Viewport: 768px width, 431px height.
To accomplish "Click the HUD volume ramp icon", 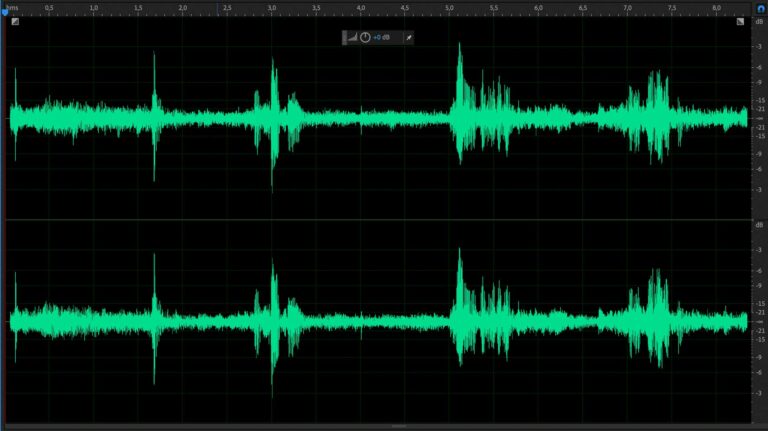I will tap(353, 37).
